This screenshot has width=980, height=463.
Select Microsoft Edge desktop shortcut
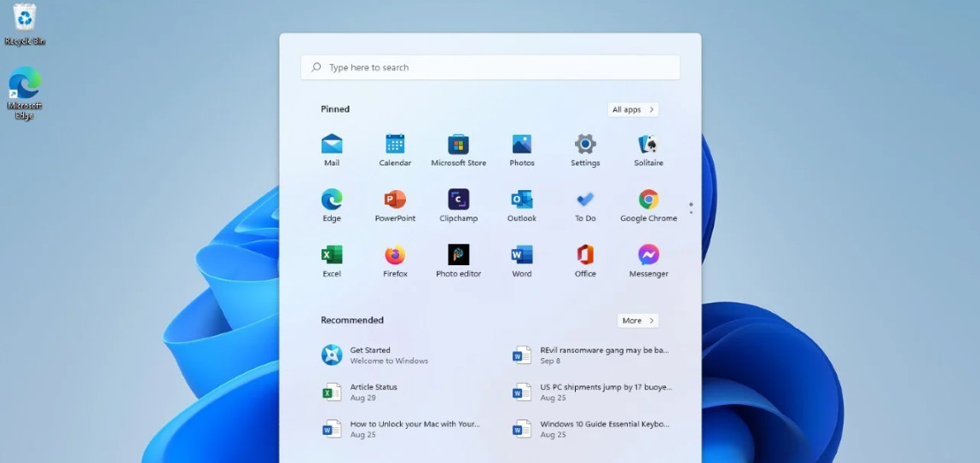pos(25,93)
